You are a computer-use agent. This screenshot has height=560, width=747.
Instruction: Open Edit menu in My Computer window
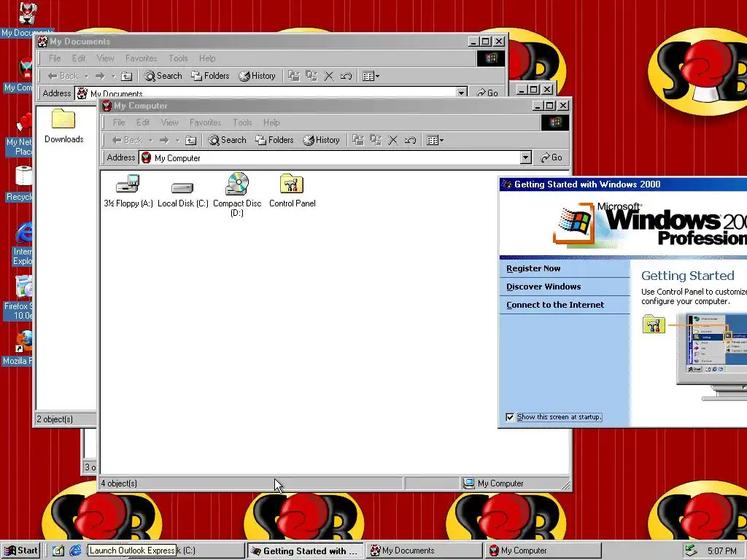[x=143, y=122]
